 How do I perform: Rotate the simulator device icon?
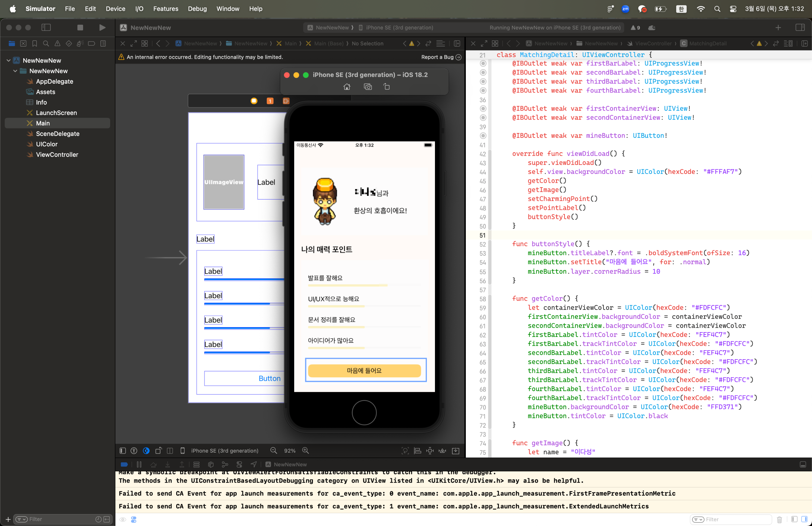coord(386,87)
